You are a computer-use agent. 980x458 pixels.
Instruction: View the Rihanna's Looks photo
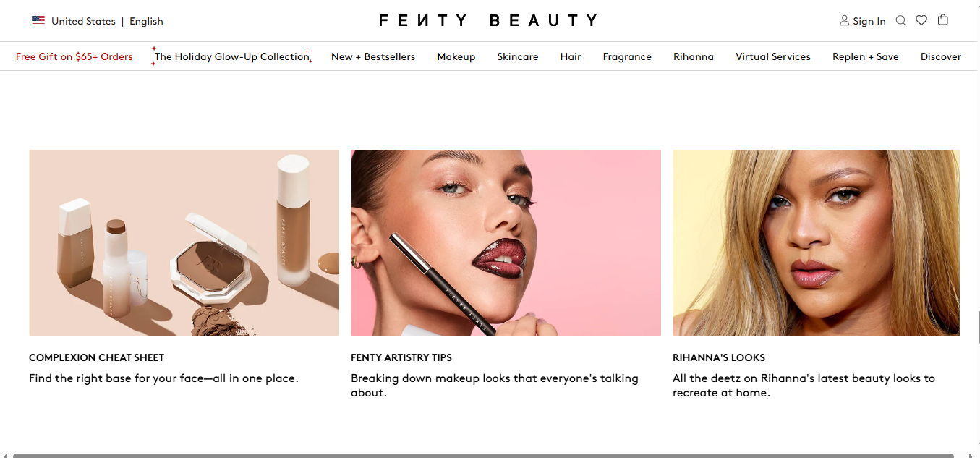tap(816, 242)
